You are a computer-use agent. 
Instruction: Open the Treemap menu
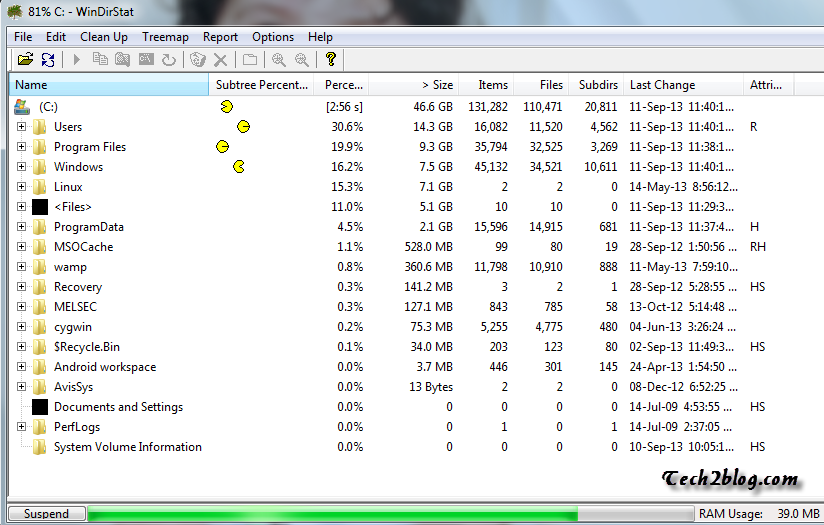pyautogui.click(x=165, y=37)
